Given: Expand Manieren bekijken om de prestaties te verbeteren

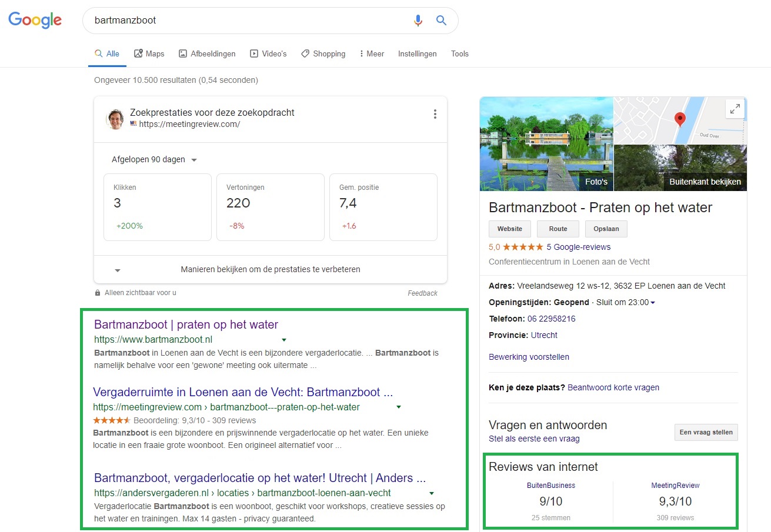Looking at the screenshot, I should (271, 269).
